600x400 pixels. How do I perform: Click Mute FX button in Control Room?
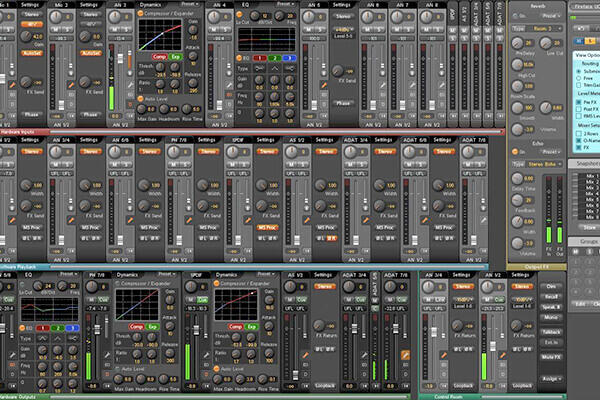click(551, 357)
